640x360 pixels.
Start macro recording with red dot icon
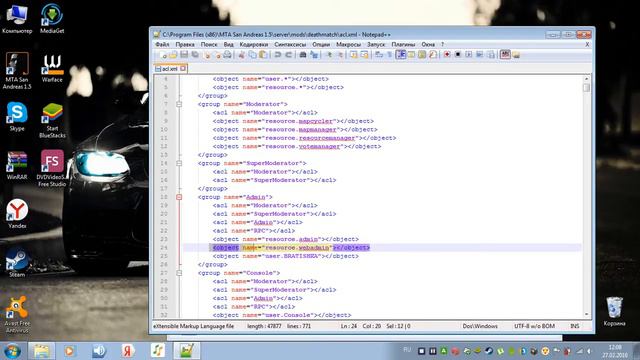point(447,55)
